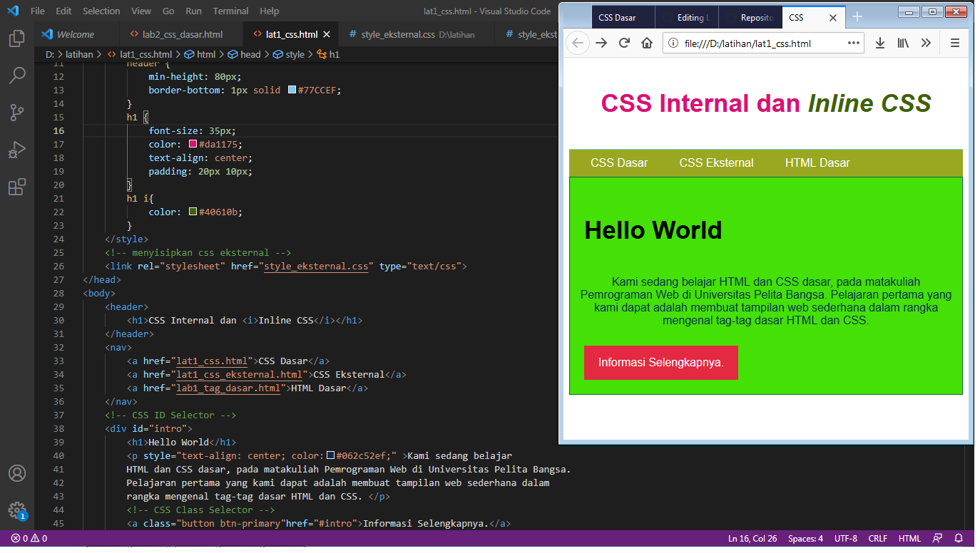Click the Firefox Home icon
Viewport: 980px width, 553px height.
click(646, 43)
